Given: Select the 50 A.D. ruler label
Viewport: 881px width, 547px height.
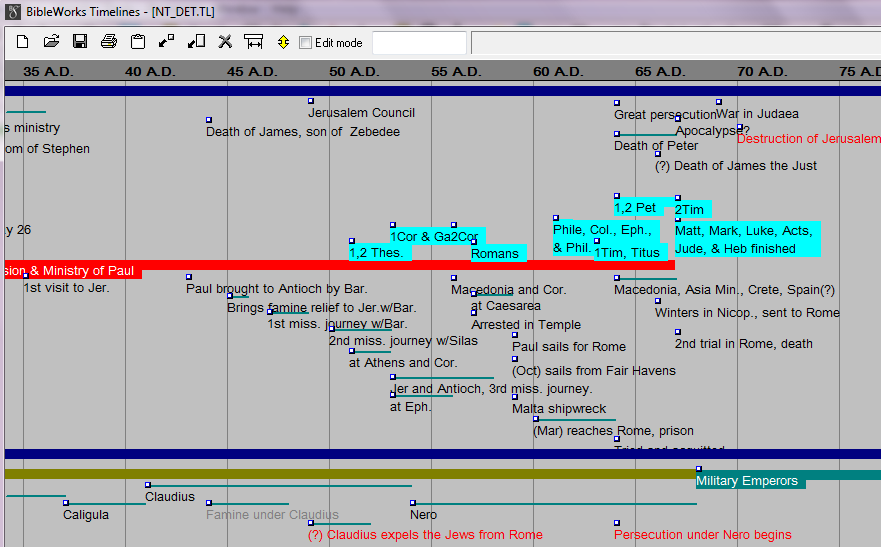Looking at the screenshot, I should (x=354, y=72).
